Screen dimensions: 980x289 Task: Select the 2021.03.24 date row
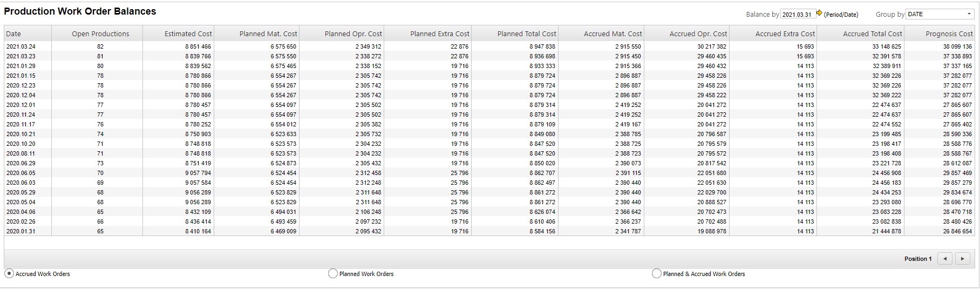(x=21, y=46)
